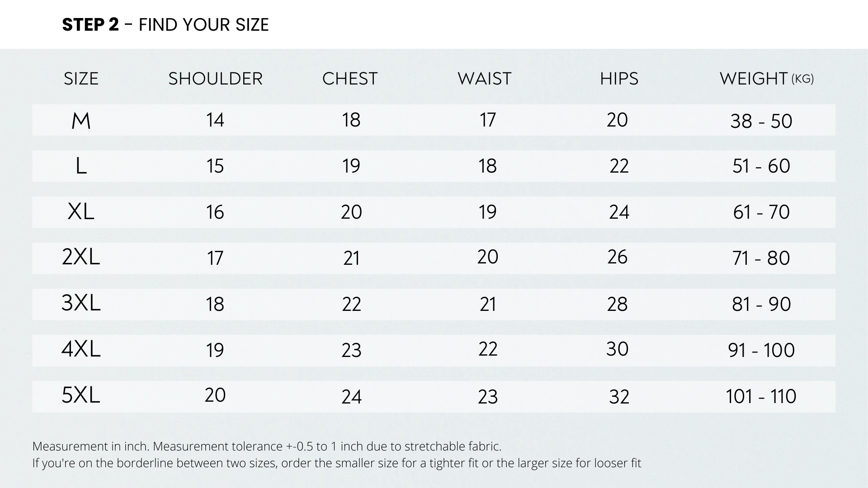Select the XL size row label
868x488 pixels.
coord(81,211)
